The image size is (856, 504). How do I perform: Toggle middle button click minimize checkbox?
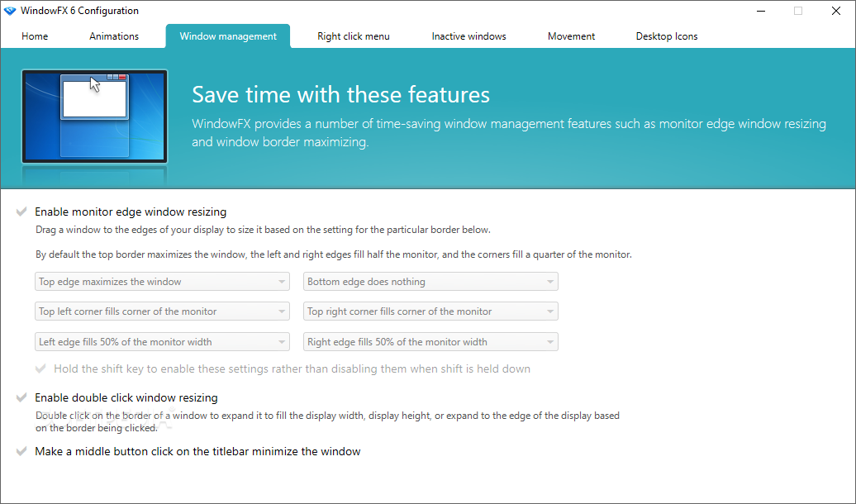21,452
